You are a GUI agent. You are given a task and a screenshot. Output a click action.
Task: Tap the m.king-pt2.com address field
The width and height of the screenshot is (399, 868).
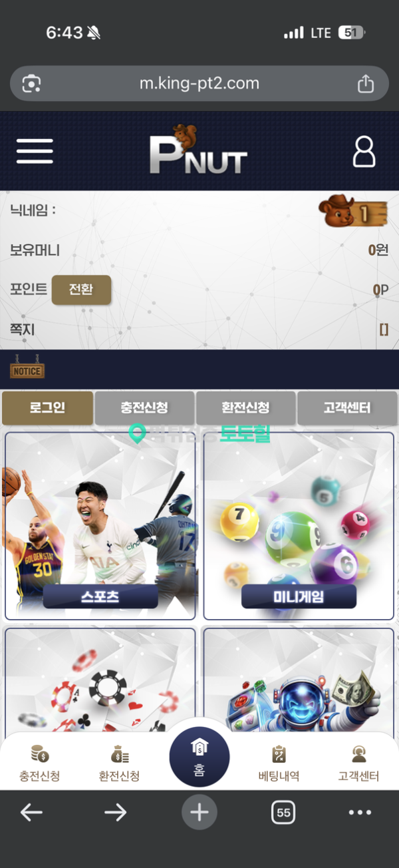coord(199,83)
